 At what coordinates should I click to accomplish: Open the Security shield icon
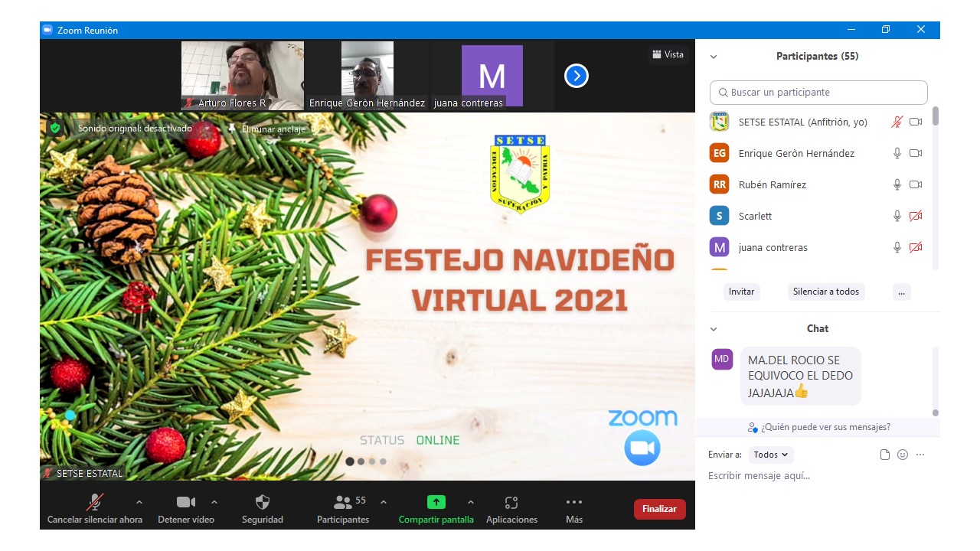263,502
